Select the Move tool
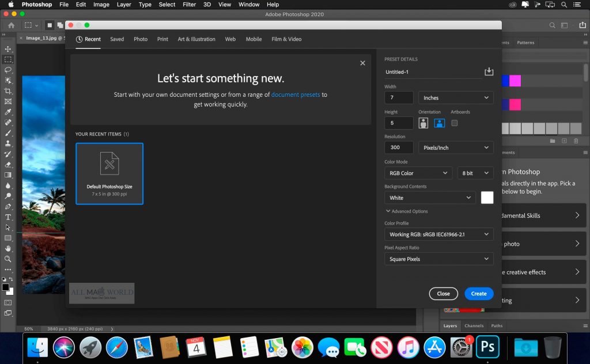 tap(8, 49)
